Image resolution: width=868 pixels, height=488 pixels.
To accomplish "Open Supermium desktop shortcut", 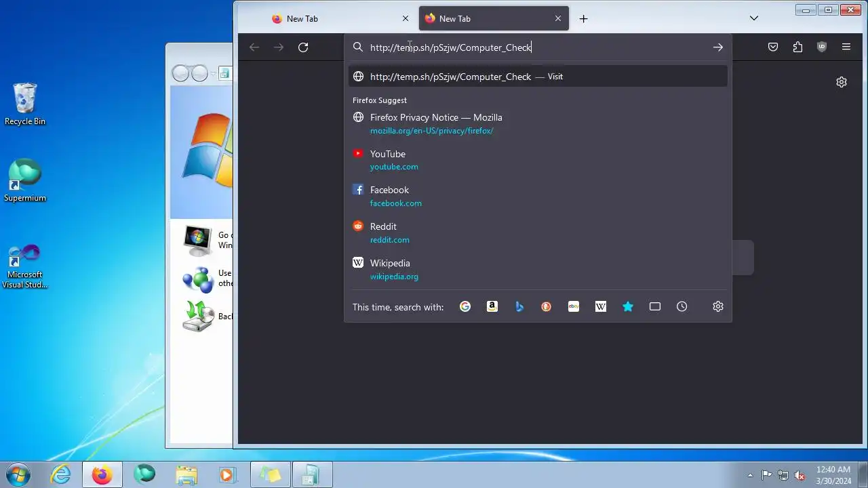I will coord(25,181).
